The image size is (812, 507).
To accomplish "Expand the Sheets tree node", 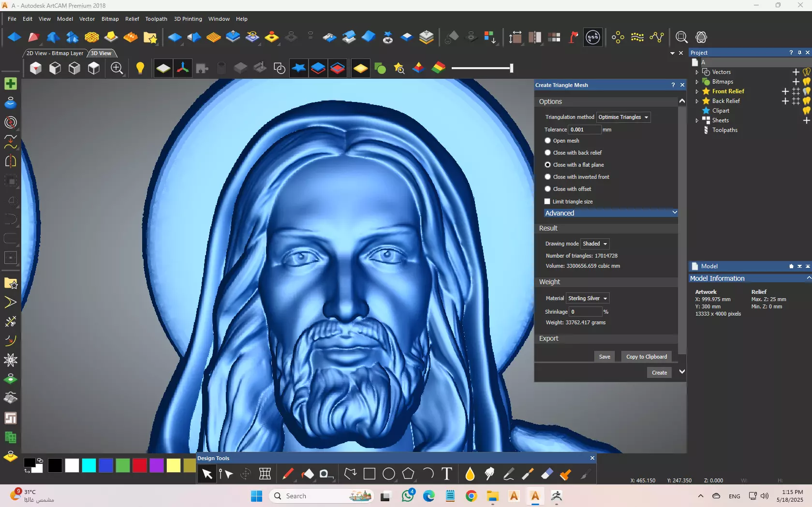I will pyautogui.click(x=697, y=120).
